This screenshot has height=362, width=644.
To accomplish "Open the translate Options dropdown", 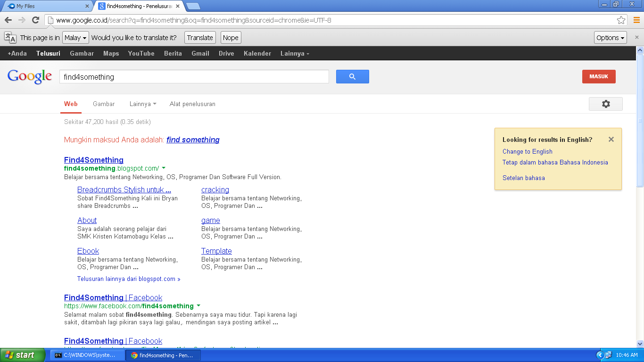I will 611,38.
